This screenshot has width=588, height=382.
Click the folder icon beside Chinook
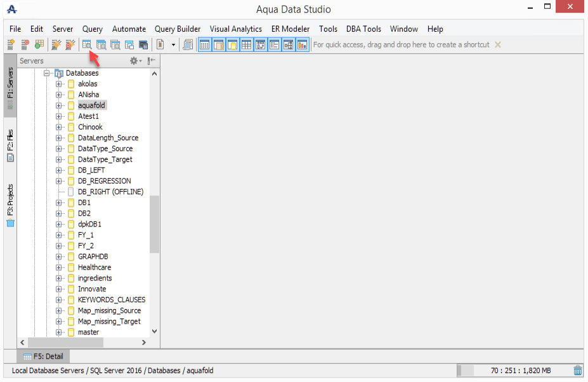coord(71,127)
